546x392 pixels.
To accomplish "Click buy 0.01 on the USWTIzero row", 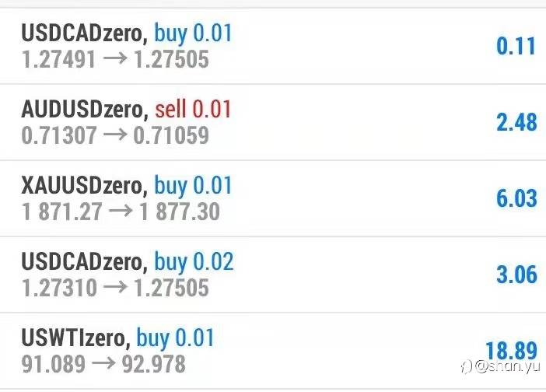I will pyautogui.click(x=175, y=338).
